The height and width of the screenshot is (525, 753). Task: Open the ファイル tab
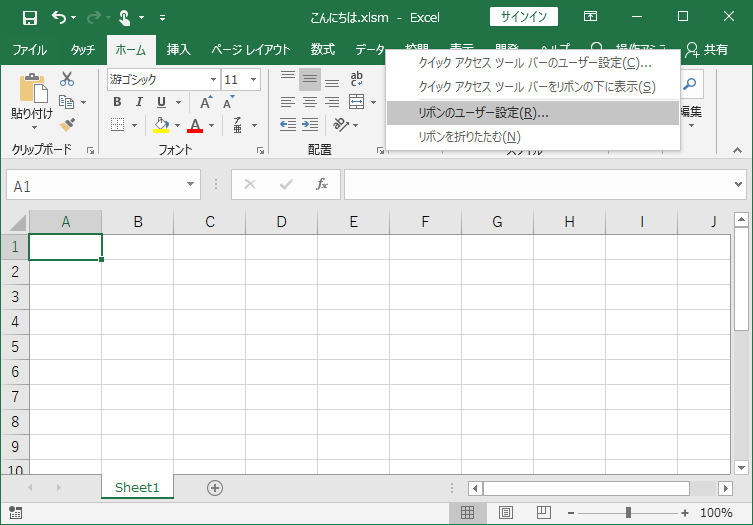pos(29,49)
